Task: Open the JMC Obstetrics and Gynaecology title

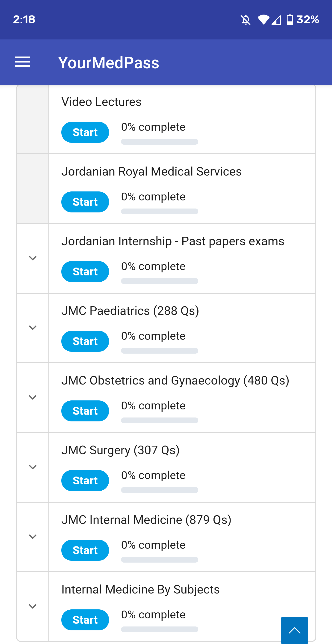Action: tap(175, 381)
